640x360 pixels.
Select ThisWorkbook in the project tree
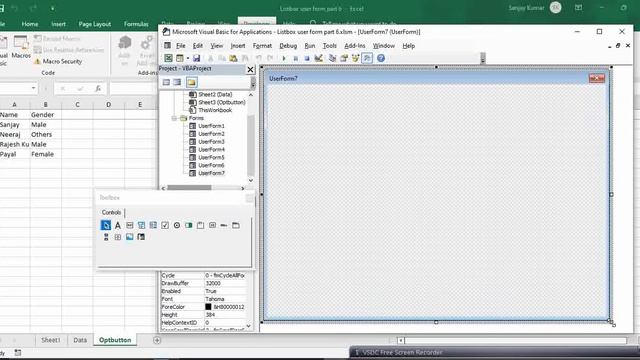[215, 110]
